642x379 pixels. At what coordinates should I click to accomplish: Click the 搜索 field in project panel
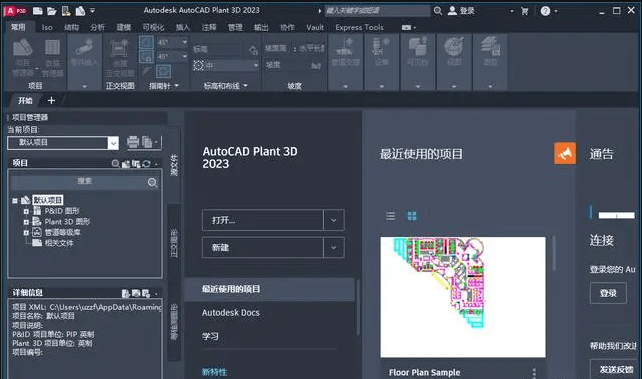tap(84, 182)
